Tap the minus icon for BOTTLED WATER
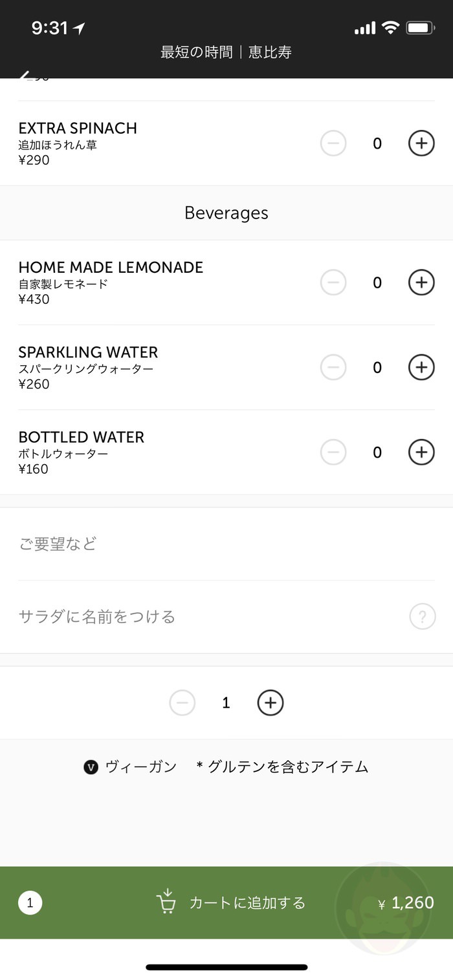This screenshot has height=980, width=453. coord(333,453)
